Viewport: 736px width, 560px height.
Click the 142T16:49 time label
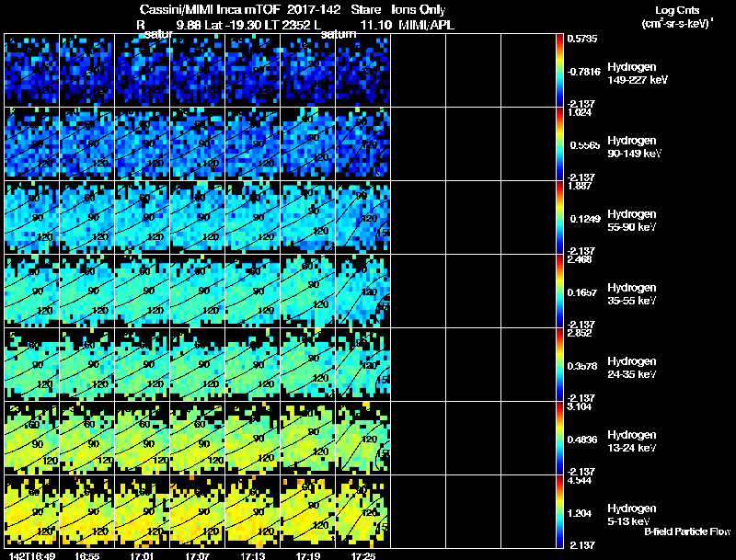point(32,555)
